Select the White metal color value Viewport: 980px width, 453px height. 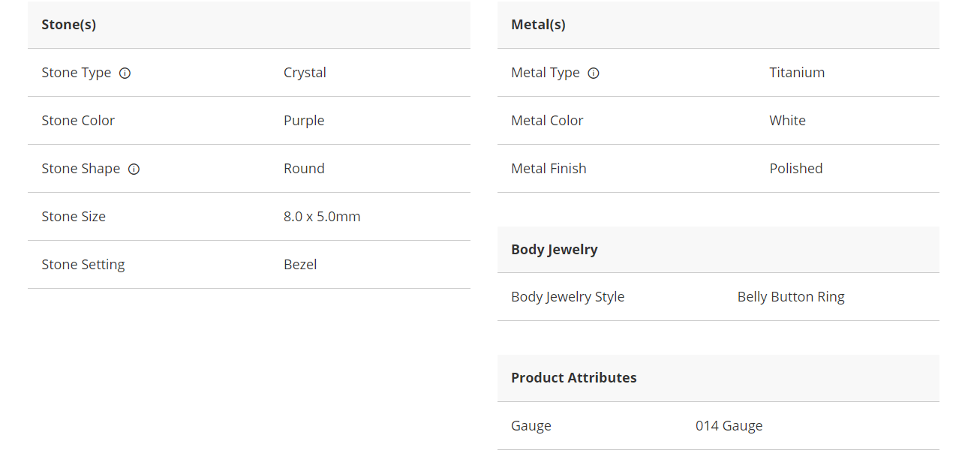787,121
